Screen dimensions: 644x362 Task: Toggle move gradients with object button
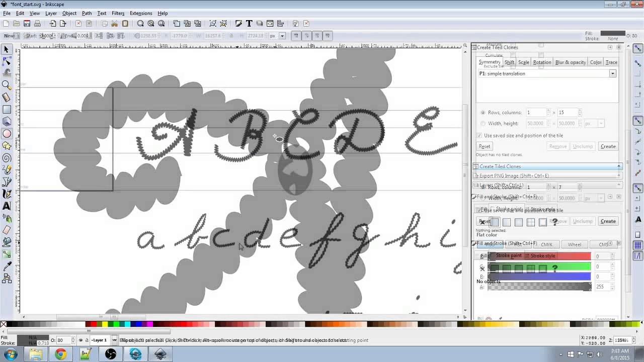click(317, 36)
